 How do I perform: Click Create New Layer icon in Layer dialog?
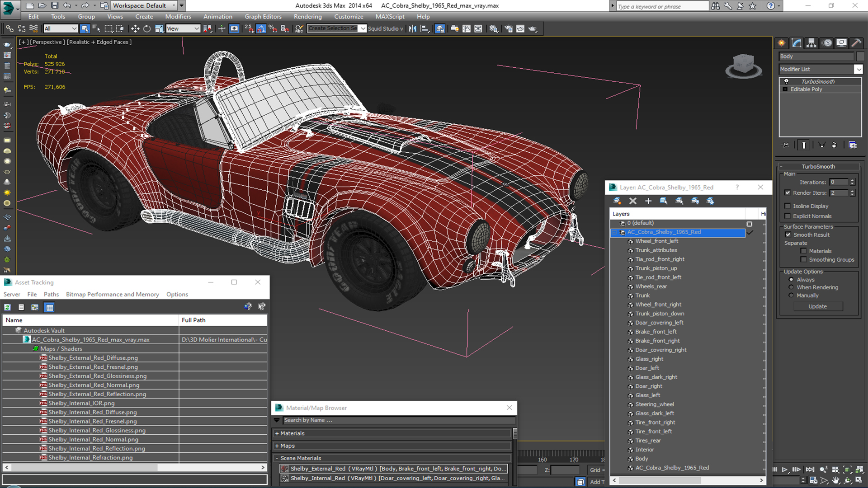(617, 201)
